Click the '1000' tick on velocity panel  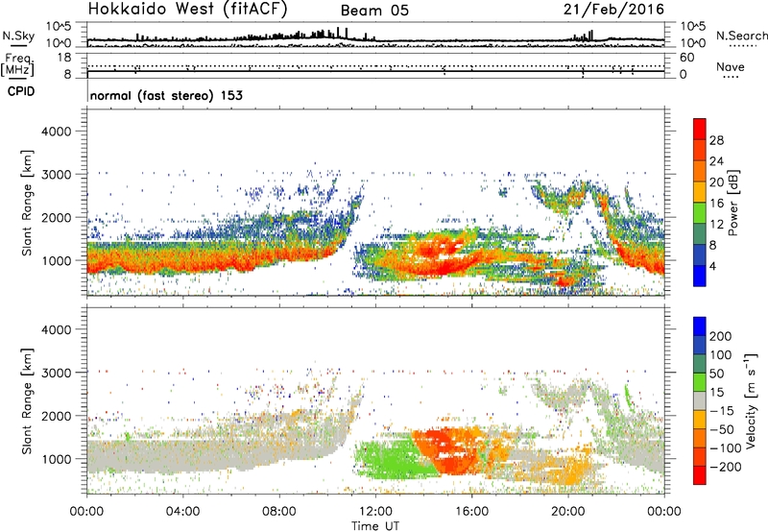coord(56,459)
